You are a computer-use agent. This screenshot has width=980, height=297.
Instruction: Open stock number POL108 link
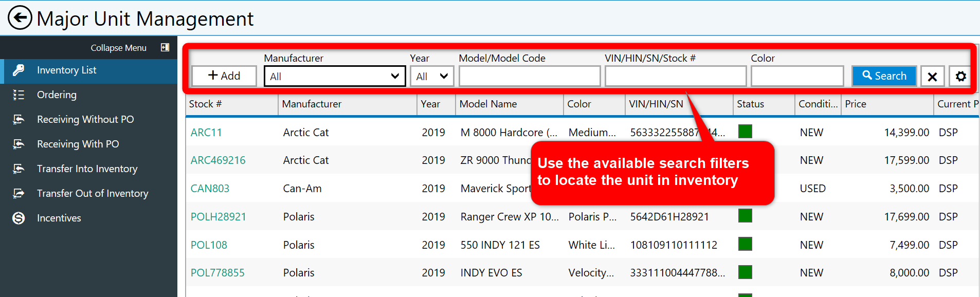pyautogui.click(x=209, y=245)
